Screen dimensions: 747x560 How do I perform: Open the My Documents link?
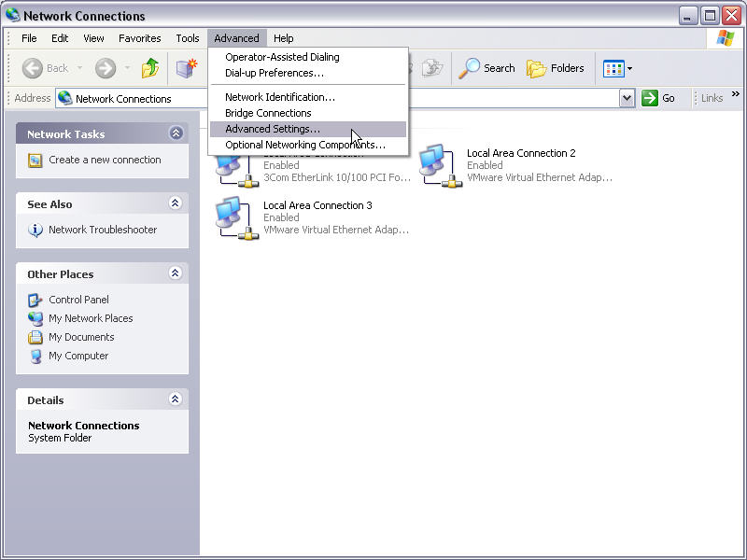point(81,337)
